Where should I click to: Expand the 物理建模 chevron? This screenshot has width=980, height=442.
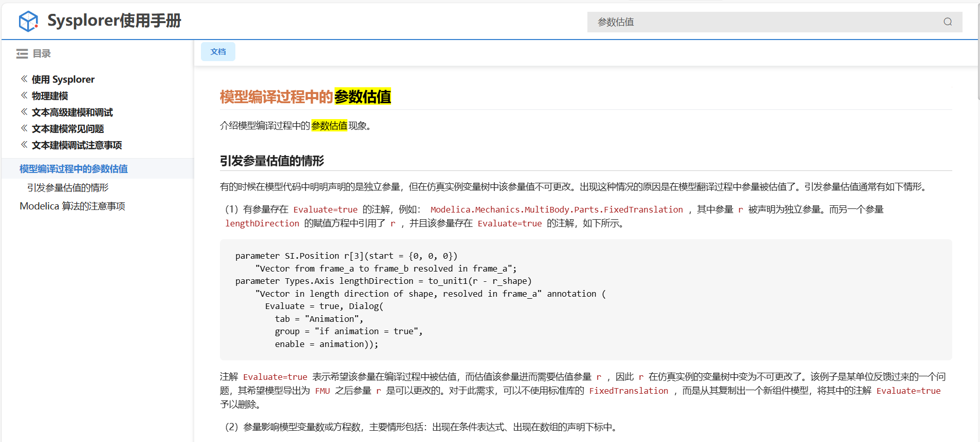click(24, 95)
